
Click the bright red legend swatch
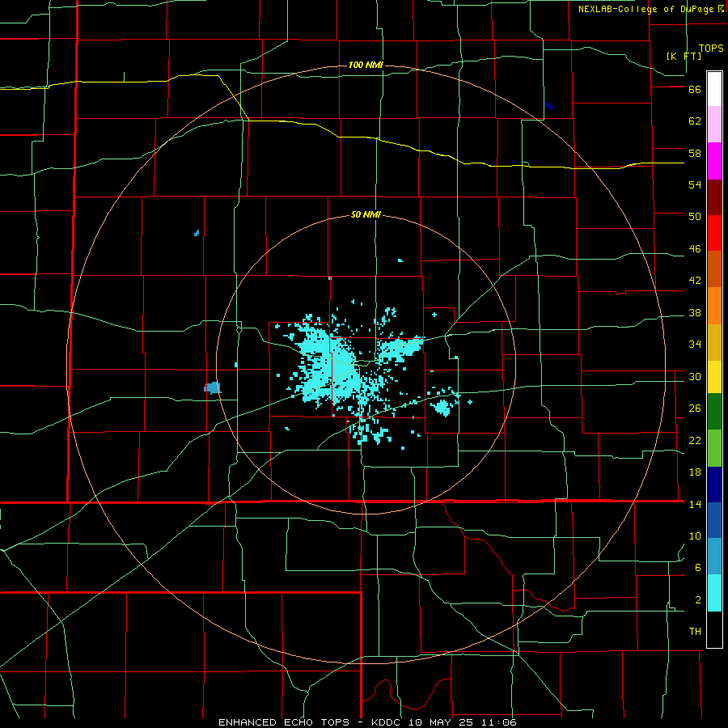714,233
